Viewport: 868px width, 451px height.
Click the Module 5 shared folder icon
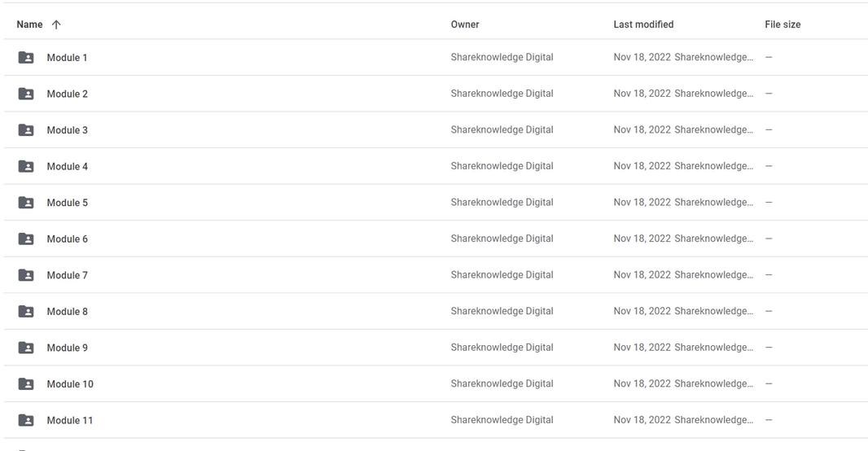click(26, 203)
